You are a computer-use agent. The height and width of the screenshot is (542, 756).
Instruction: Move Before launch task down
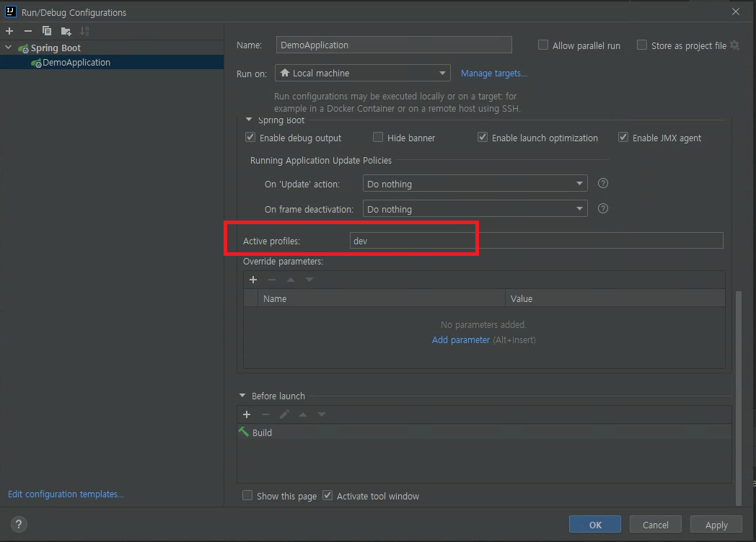[322, 414]
